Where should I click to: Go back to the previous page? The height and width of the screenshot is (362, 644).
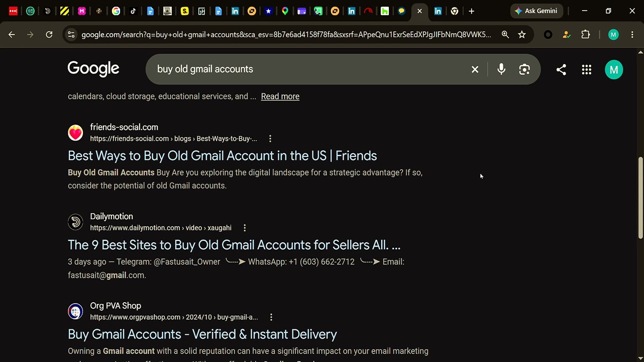(x=12, y=35)
